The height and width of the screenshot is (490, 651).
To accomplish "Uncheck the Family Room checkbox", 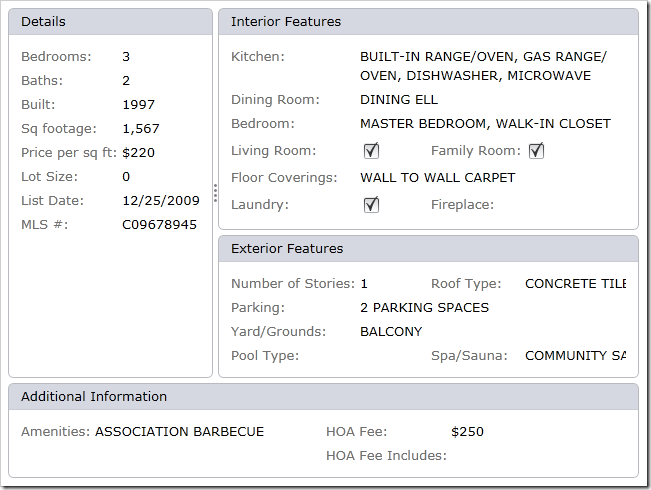I will tap(536, 151).
